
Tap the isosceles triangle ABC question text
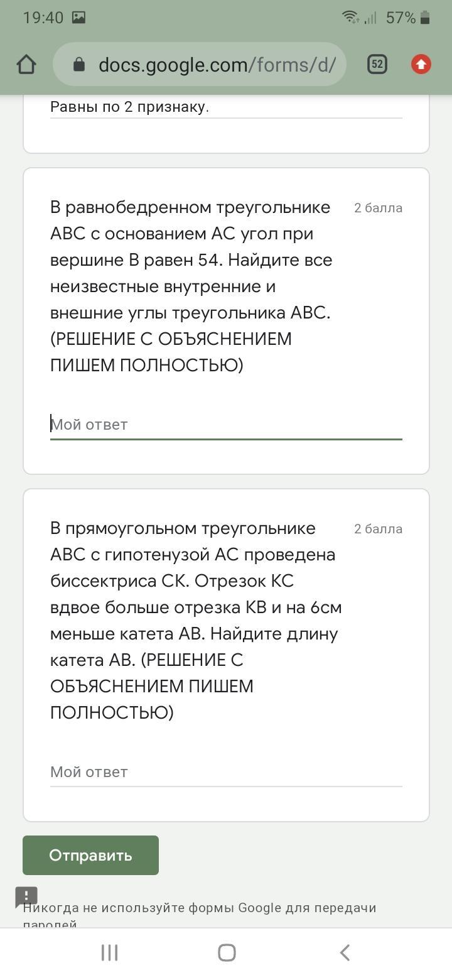[191, 286]
